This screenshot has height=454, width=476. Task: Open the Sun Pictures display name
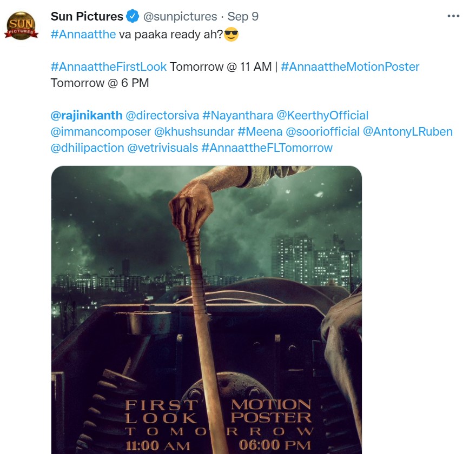coord(87,16)
